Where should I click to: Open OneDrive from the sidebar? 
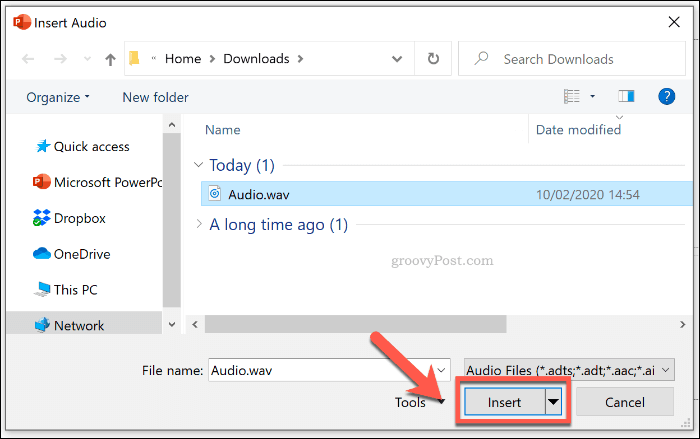point(81,253)
